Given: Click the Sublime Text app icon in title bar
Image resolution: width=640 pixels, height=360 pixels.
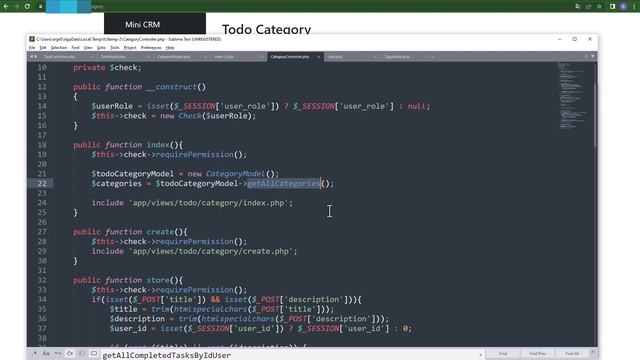Looking at the screenshot, I should pyautogui.click(x=32, y=39).
